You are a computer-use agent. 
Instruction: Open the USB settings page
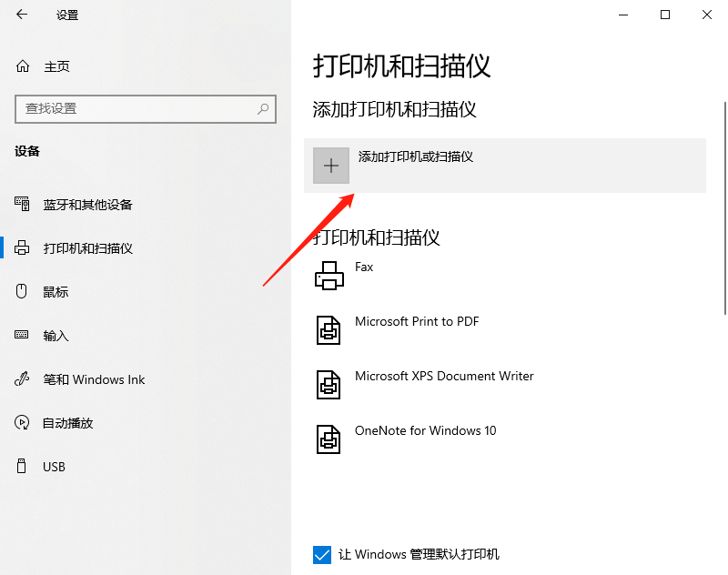click(54, 467)
